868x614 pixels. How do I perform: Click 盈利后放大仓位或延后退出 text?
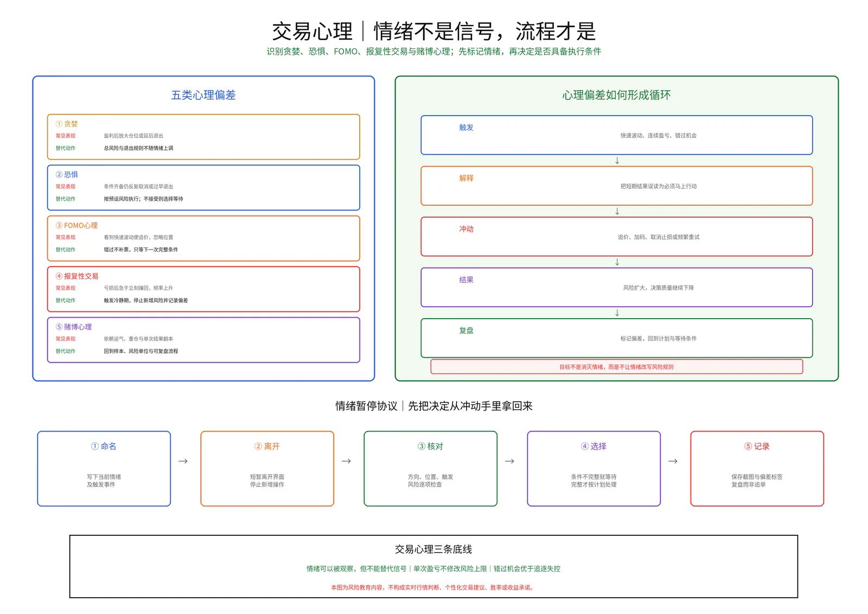[133, 136]
